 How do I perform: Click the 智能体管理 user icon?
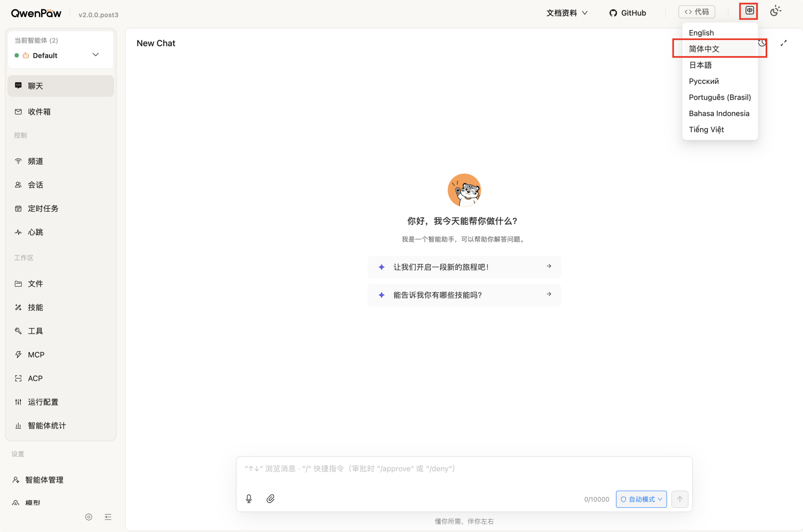pos(16,480)
